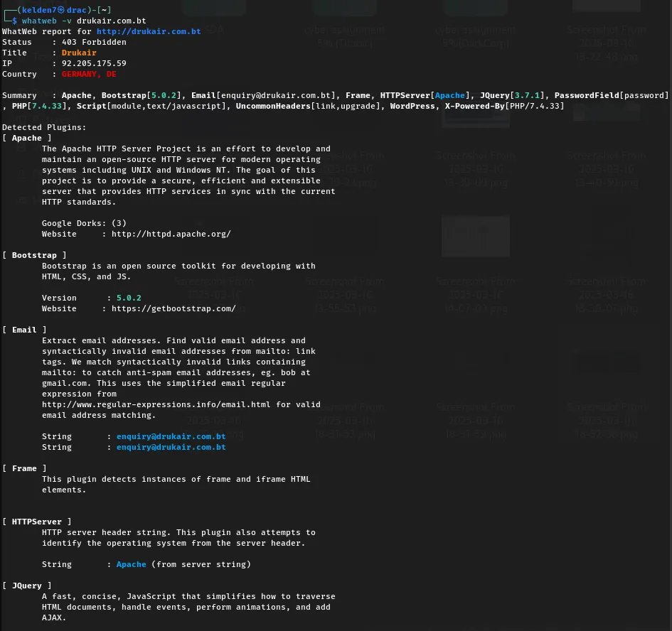Open the http://httpd.apache.org/ website URL
This screenshot has height=631, width=672.
tap(171, 234)
